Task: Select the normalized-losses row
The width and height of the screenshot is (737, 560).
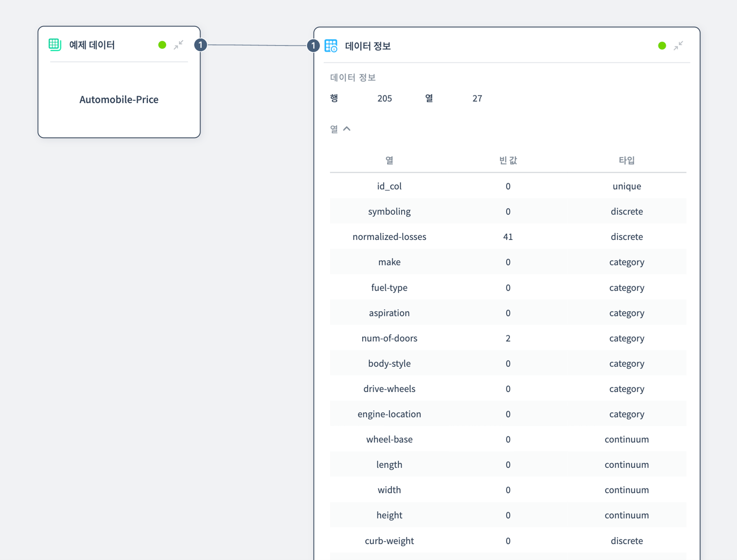Action: coord(389,237)
